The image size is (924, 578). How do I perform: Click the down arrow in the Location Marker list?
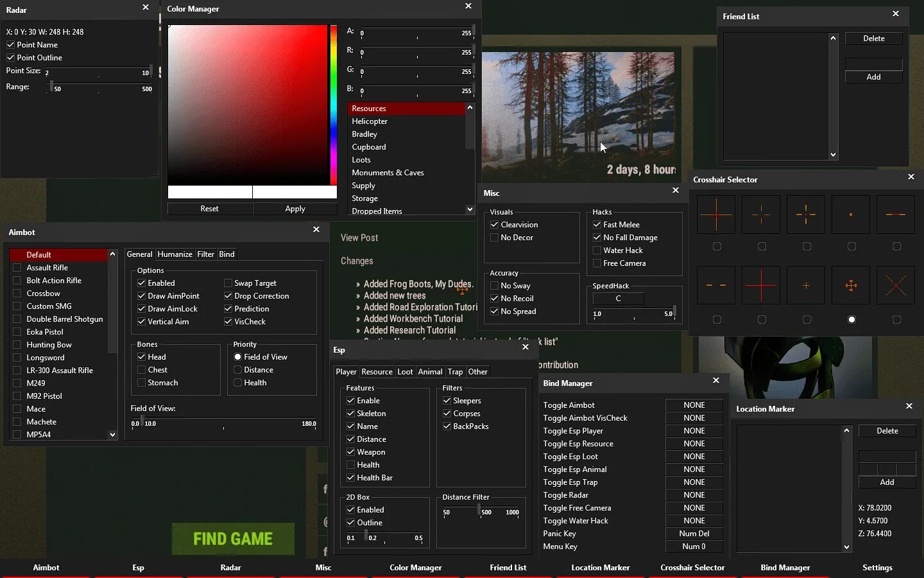point(846,547)
